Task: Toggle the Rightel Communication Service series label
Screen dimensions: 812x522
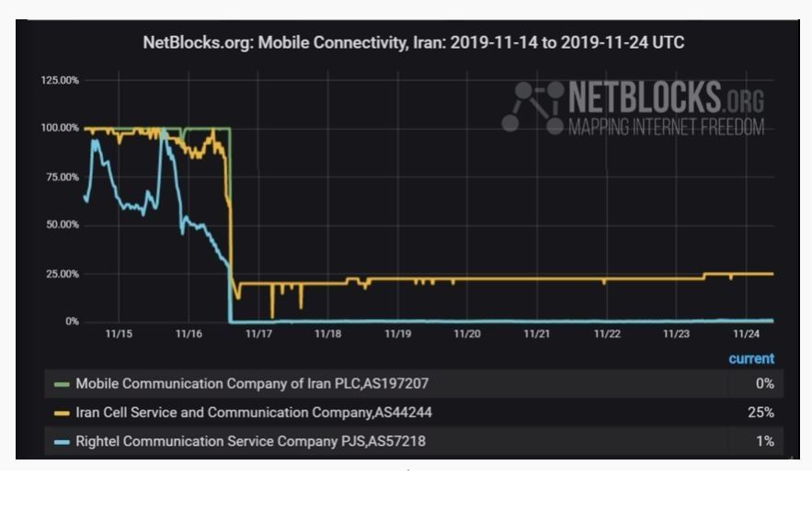Action: 250,442
